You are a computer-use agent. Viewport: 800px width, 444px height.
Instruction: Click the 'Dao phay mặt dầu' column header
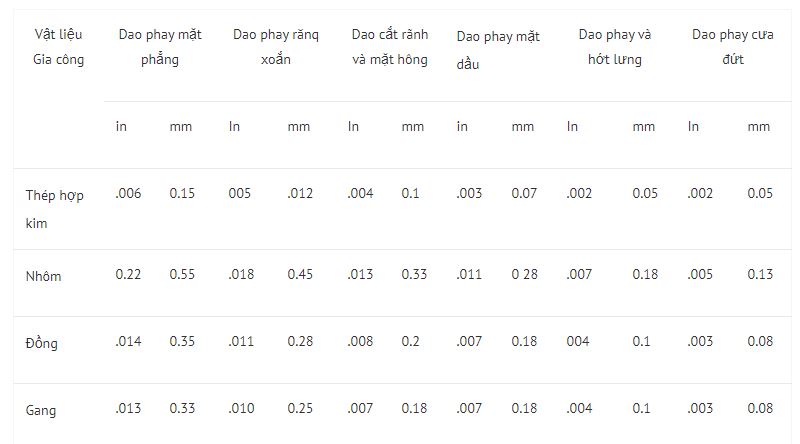(497, 49)
